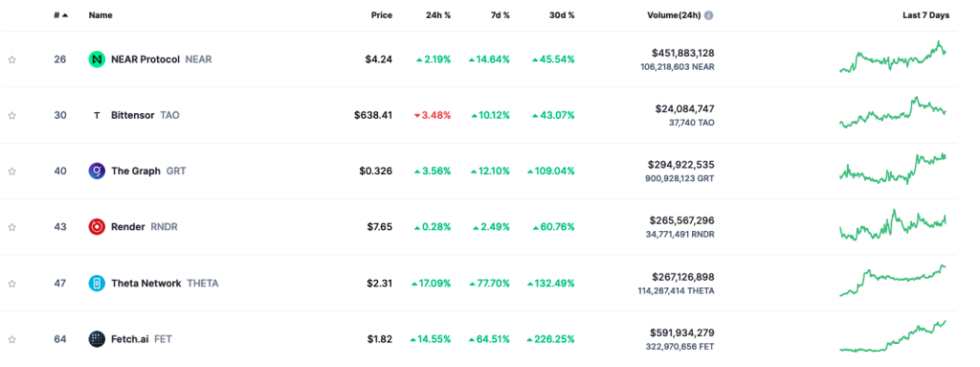Open The Graph 7-day sparkline chart
Viewport: 980px width, 367px height.
[893, 169]
